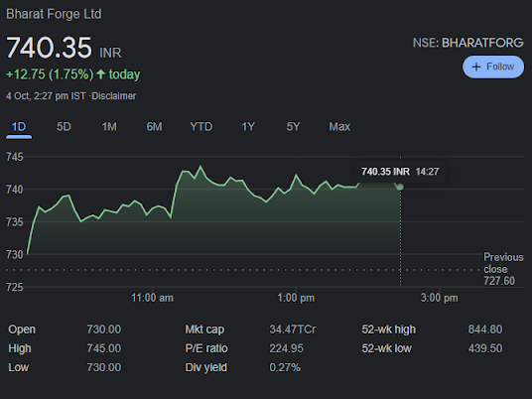Click the 52-wk high label
532x399 pixels.
pos(388,330)
